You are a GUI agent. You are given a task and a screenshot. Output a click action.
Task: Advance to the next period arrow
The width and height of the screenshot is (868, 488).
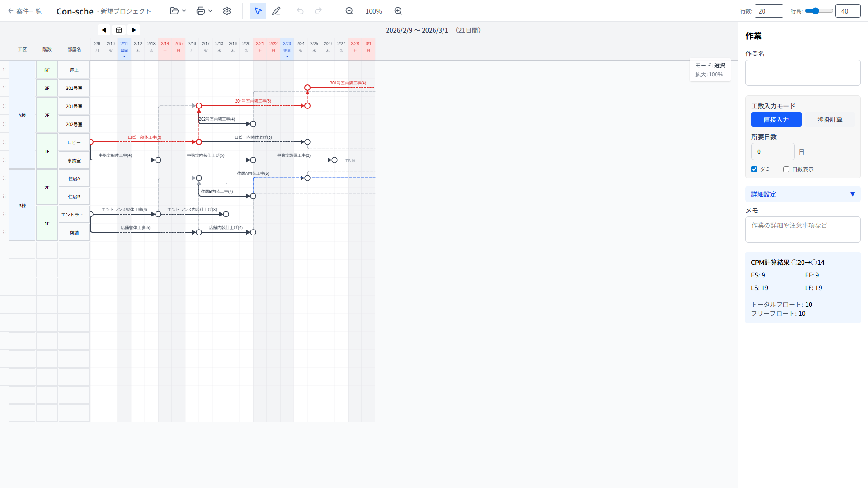coord(134,30)
